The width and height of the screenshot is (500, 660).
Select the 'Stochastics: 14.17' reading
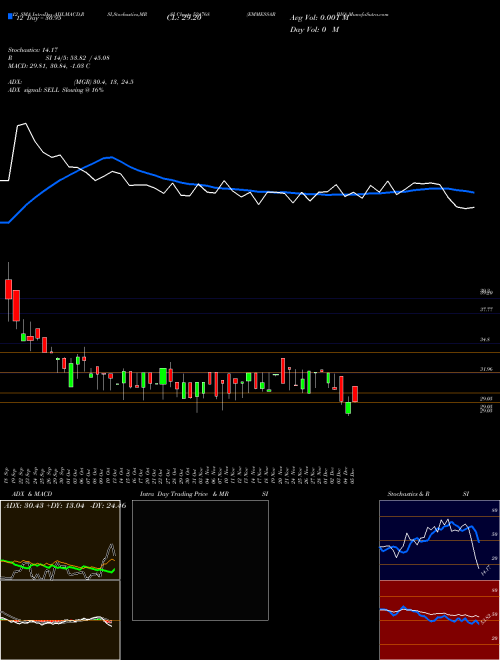click(31, 50)
